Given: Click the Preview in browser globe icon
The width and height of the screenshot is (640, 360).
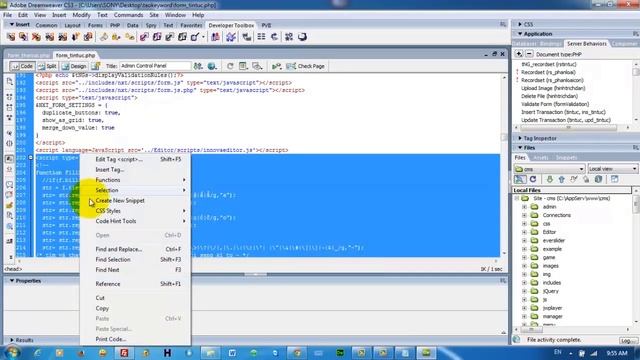Looking at the screenshot, I should click(x=212, y=66).
